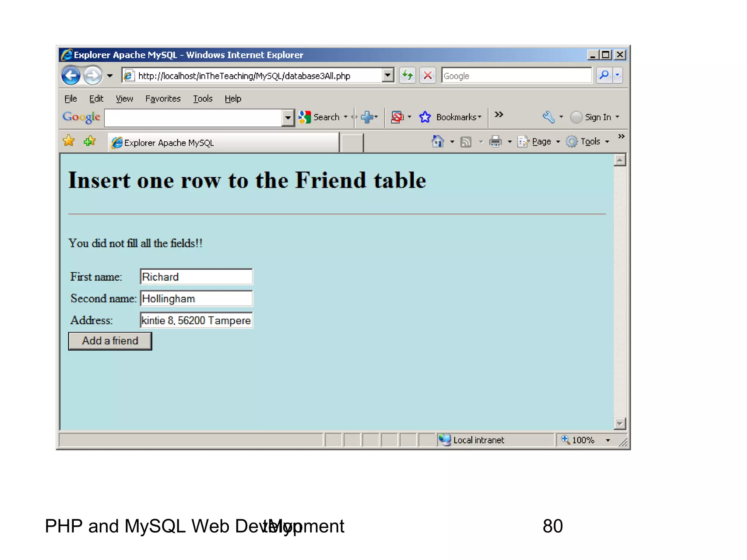Click the browser Back arrow button
The image size is (747, 560).
pyautogui.click(x=71, y=75)
